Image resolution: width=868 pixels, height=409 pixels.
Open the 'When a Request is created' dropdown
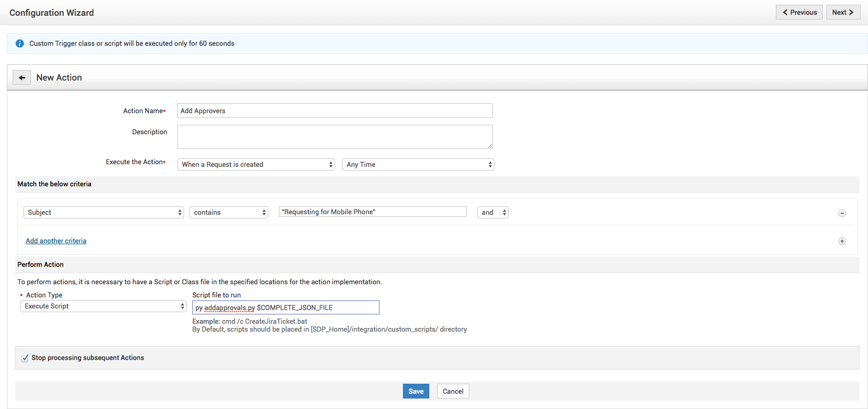pos(256,165)
